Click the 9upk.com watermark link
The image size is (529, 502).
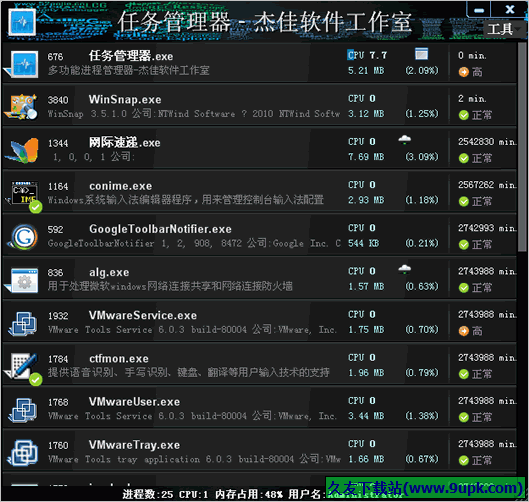(425, 488)
